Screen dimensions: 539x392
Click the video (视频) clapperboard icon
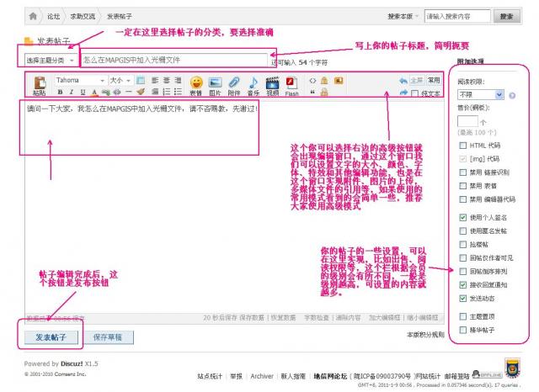tap(272, 83)
